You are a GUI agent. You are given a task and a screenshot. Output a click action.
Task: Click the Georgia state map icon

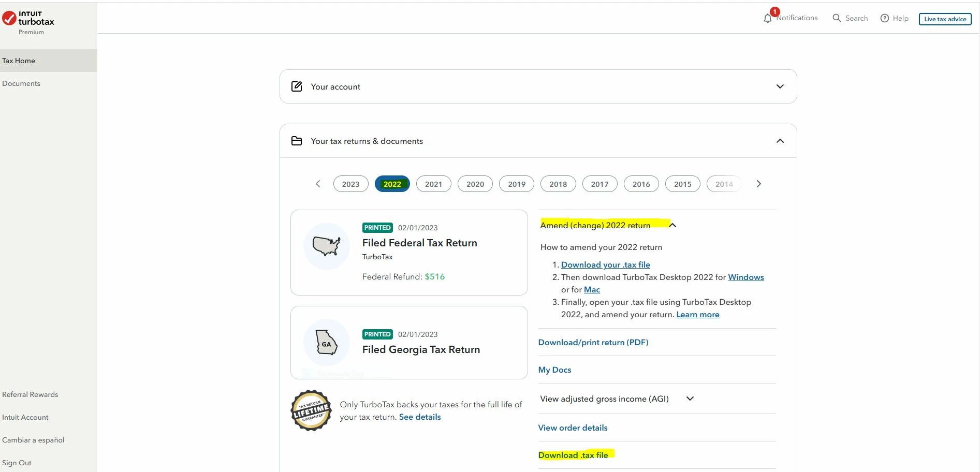click(x=327, y=343)
